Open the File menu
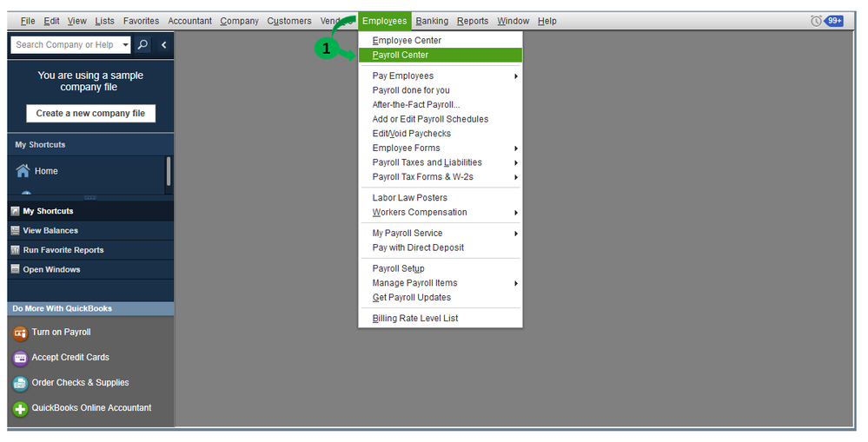This screenshot has width=868, height=442. pos(28,21)
